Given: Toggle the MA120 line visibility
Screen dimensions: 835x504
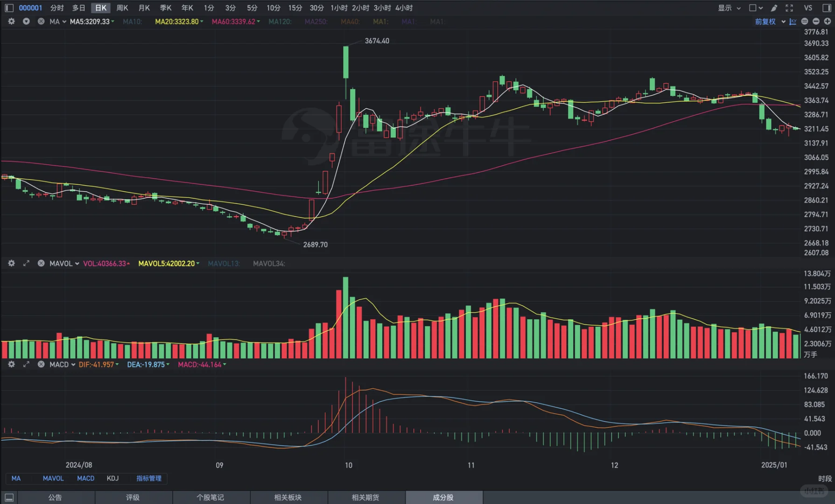Looking at the screenshot, I should 280,21.
